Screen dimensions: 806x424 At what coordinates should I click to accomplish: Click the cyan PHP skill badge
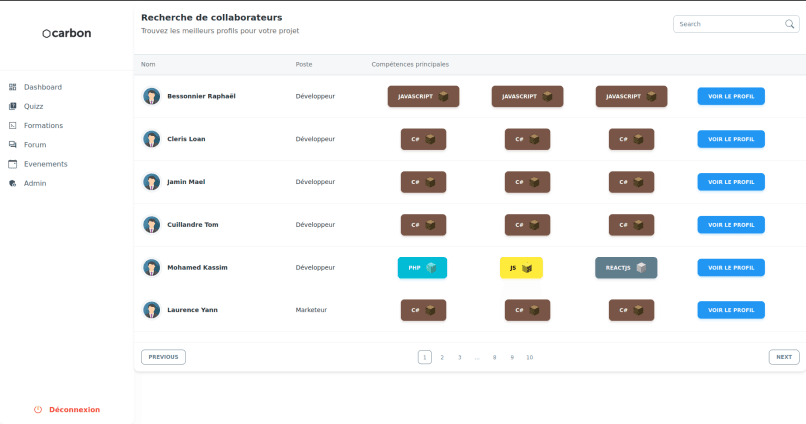pos(422,268)
